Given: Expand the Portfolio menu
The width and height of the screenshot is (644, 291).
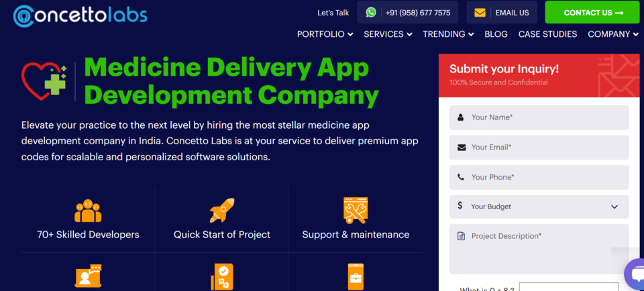Looking at the screenshot, I should (325, 34).
